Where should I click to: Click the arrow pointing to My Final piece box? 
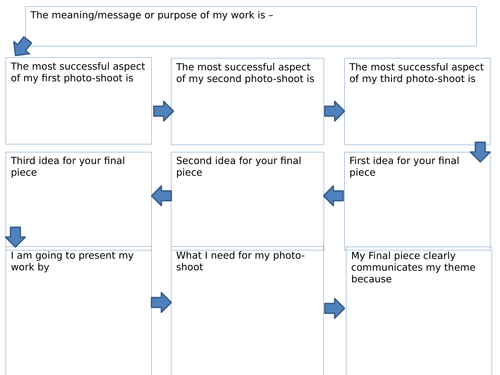click(334, 308)
